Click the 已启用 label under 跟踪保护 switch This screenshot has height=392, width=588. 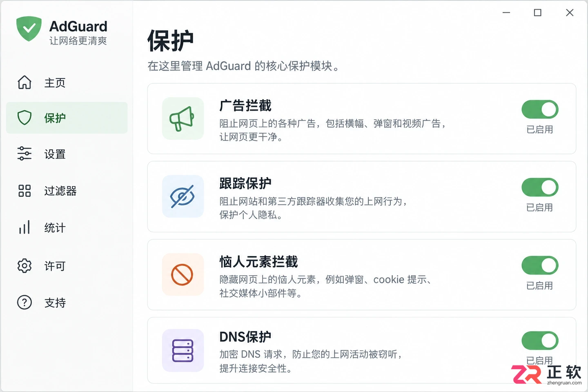coord(540,207)
